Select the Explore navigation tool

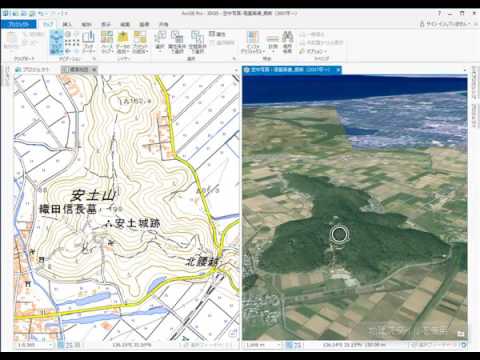pos(57,42)
